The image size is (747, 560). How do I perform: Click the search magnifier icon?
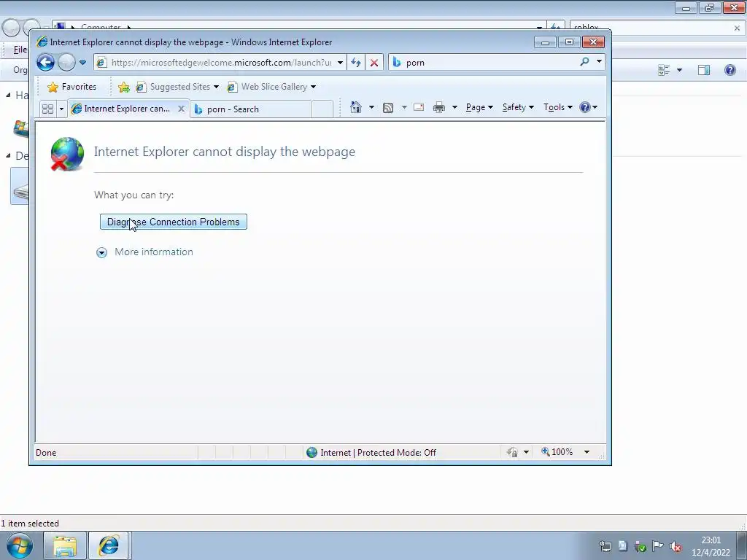584,62
